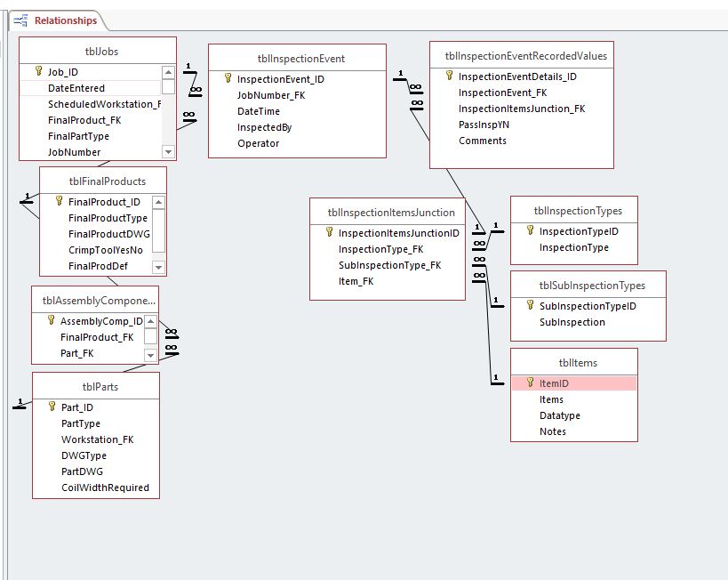The width and height of the screenshot is (728, 580).
Task: Select FinalPartType field in tblJobs
Action: point(78,136)
